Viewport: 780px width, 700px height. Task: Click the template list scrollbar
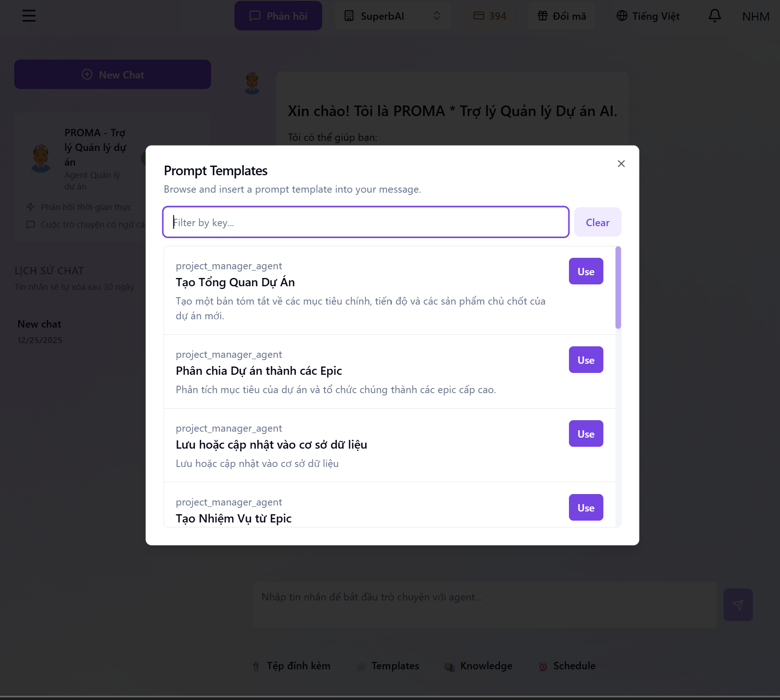coord(618,288)
